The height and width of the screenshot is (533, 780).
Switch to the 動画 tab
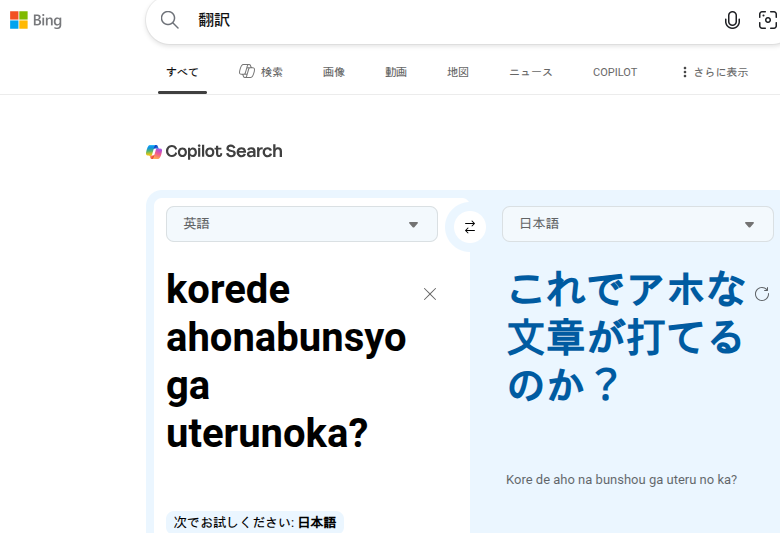click(x=396, y=72)
